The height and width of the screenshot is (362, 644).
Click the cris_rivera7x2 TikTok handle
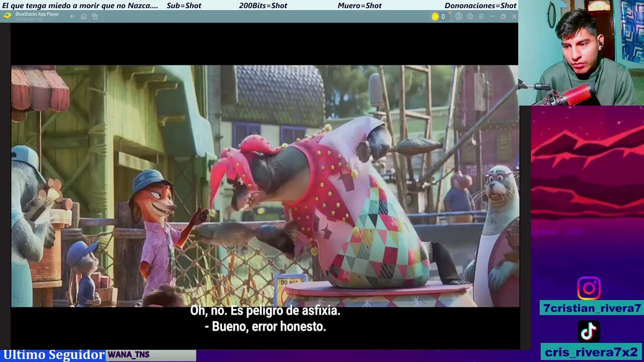click(592, 352)
